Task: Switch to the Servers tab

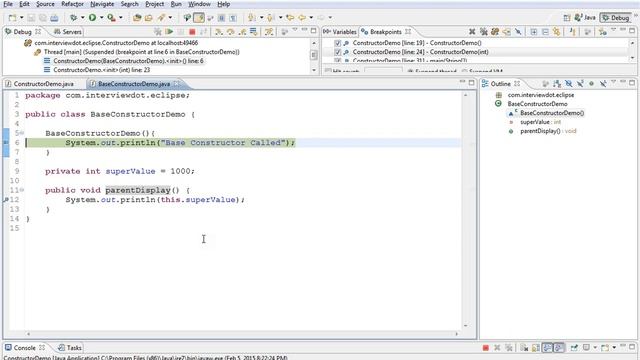Action: [x=68, y=31]
